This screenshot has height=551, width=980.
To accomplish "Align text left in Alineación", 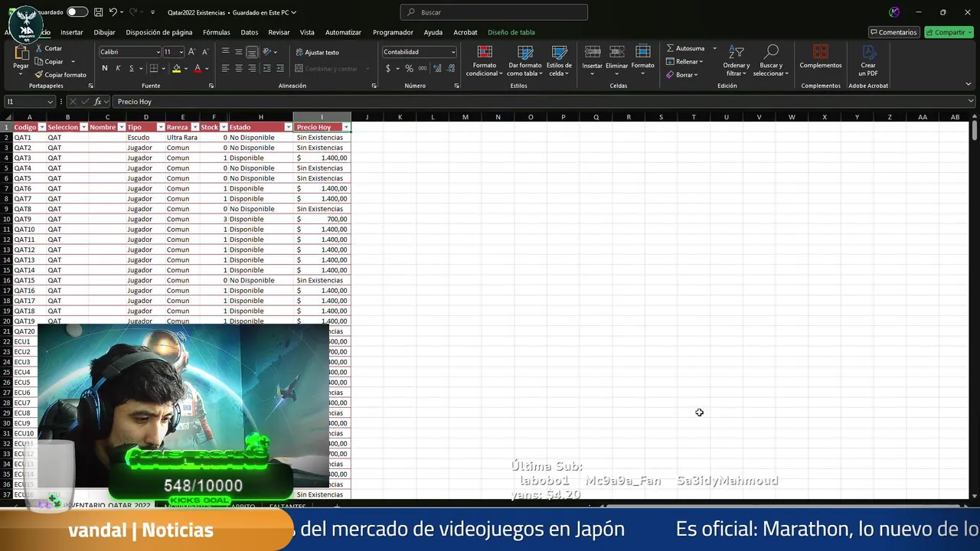I will (225, 68).
